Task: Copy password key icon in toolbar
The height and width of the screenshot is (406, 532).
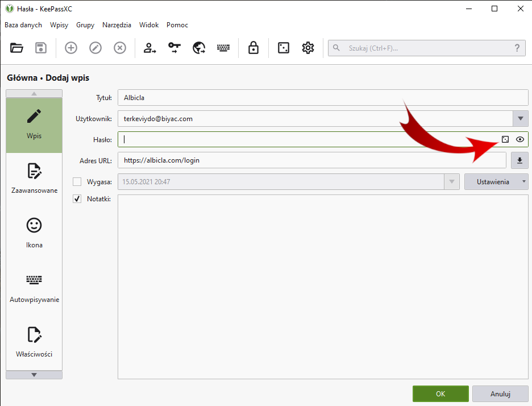Action: pyautogui.click(x=174, y=48)
